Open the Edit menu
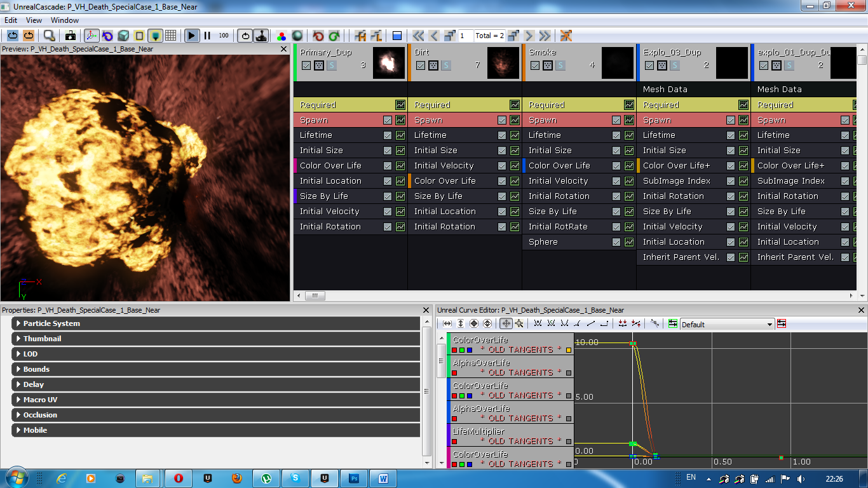 click(x=11, y=20)
